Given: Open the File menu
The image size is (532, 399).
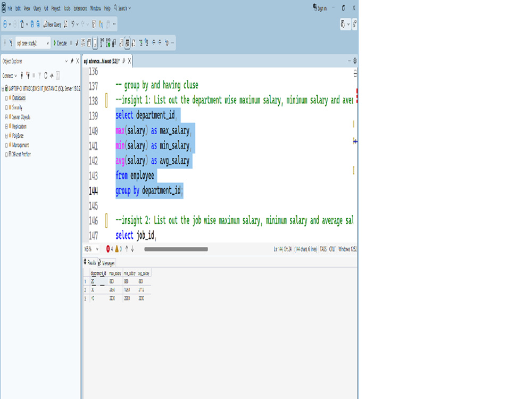Looking at the screenshot, I should click(x=10, y=8).
